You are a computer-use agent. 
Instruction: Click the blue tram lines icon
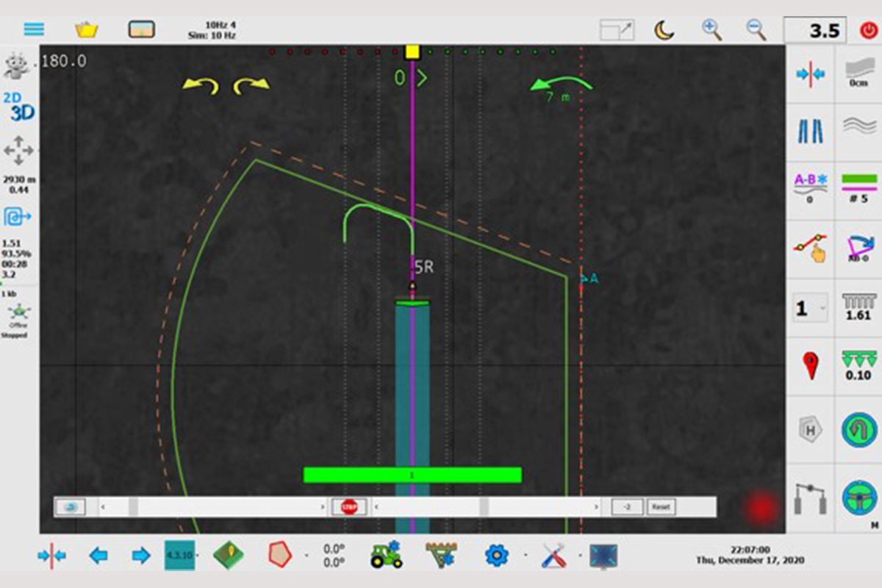point(811,132)
